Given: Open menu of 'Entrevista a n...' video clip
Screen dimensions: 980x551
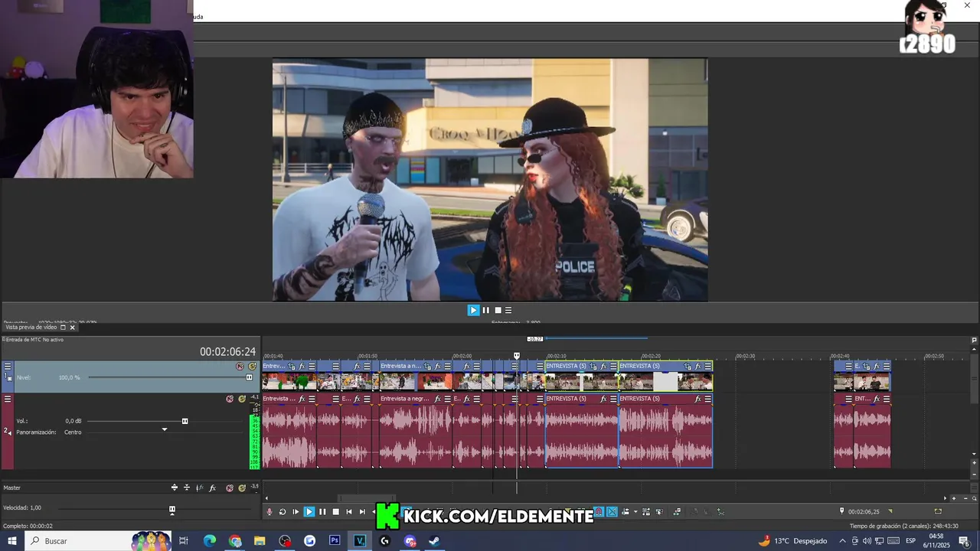Looking at the screenshot, I should (448, 366).
